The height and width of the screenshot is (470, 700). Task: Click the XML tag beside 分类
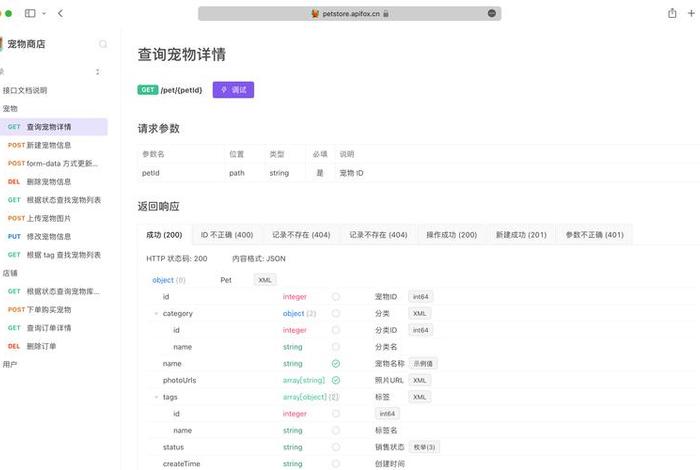point(420,314)
